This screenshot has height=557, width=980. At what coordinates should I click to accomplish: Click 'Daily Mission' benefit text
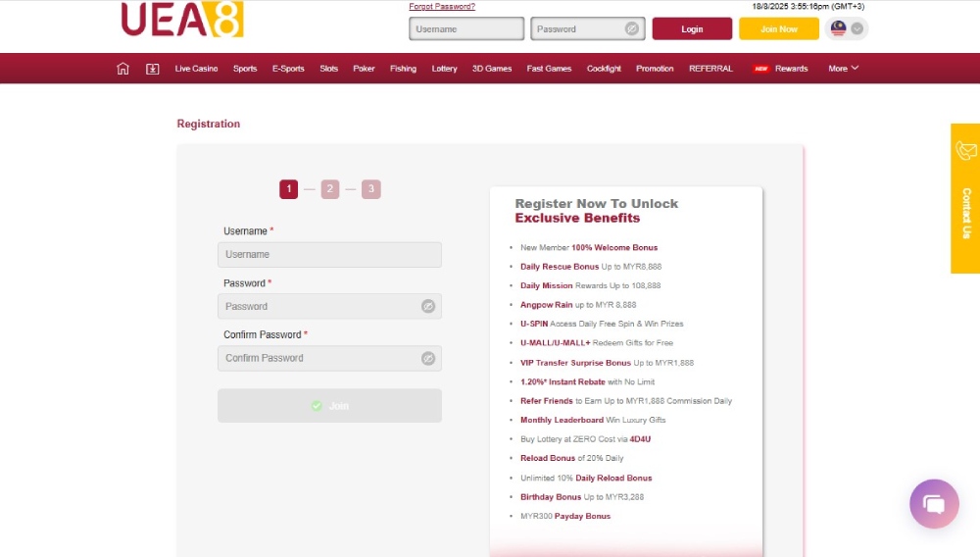pos(546,285)
